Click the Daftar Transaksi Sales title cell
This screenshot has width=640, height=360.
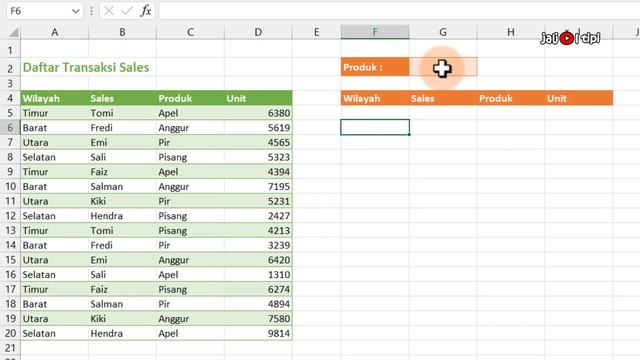coord(86,67)
